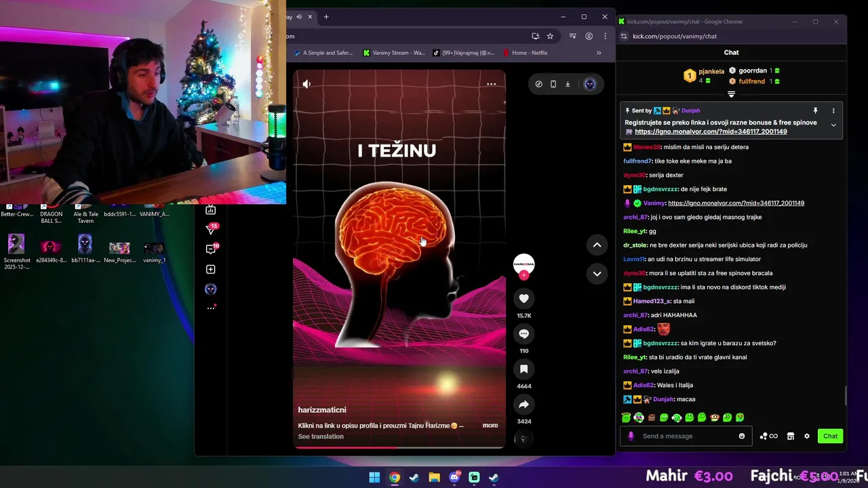868x488 pixels.
Task: Open the Chrome profile icon
Action: click(589, 36)
